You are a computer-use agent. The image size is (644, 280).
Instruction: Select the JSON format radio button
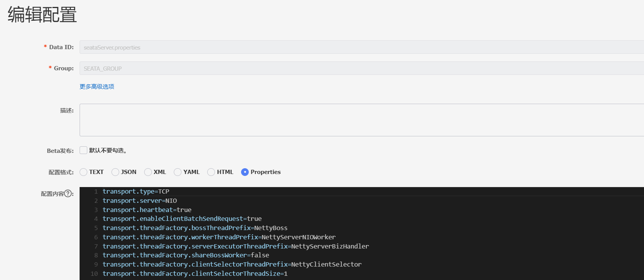[x=115, y=172]
